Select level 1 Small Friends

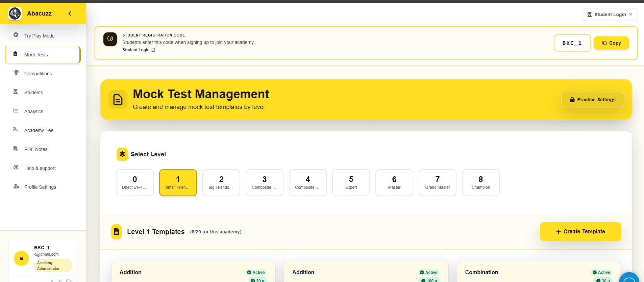tap(178, 183)
